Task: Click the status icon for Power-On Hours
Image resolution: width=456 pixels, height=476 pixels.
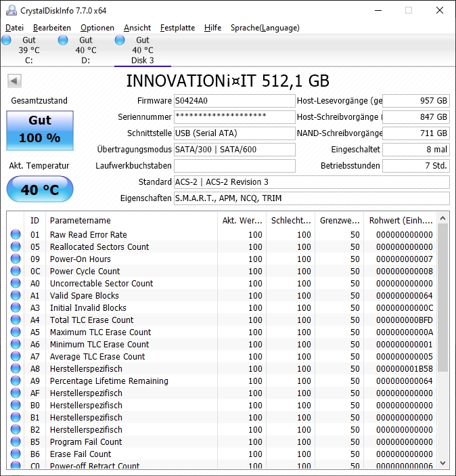Action: (x=16, y=259)
